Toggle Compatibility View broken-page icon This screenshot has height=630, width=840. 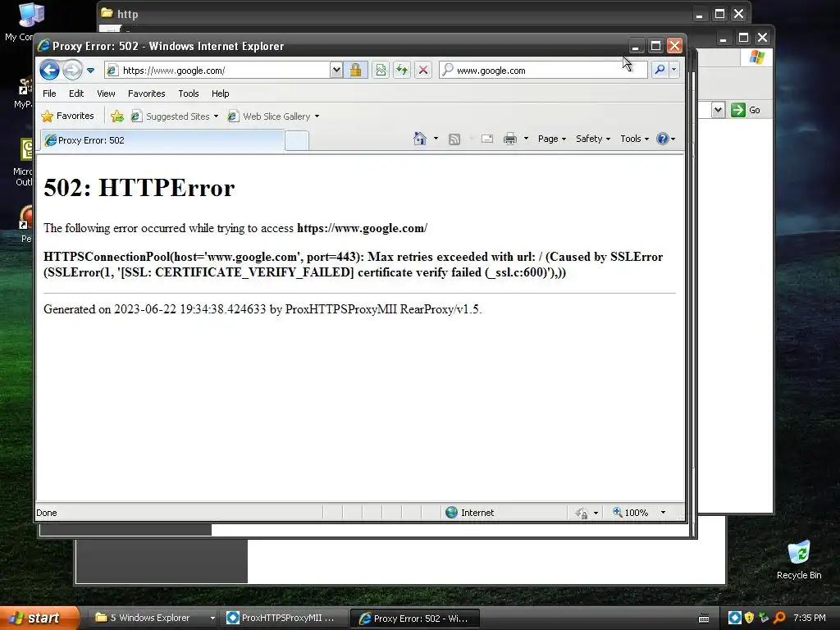[x=381, y=70]
